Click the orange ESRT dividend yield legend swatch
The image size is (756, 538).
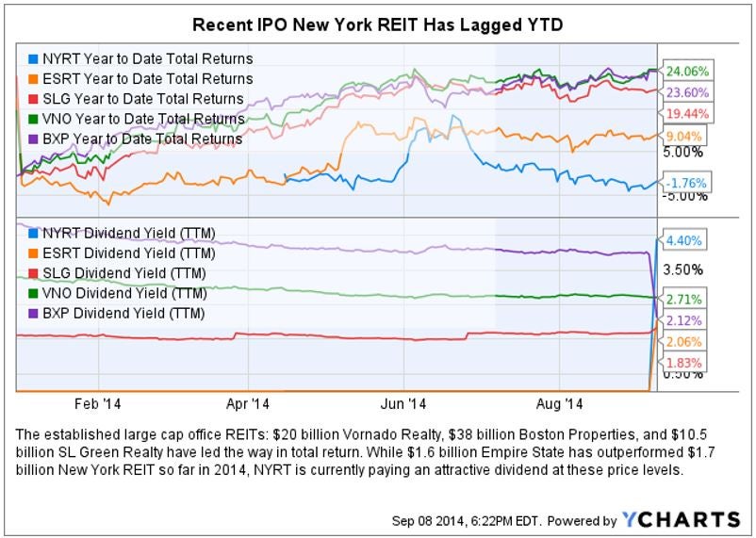point(33,254)
